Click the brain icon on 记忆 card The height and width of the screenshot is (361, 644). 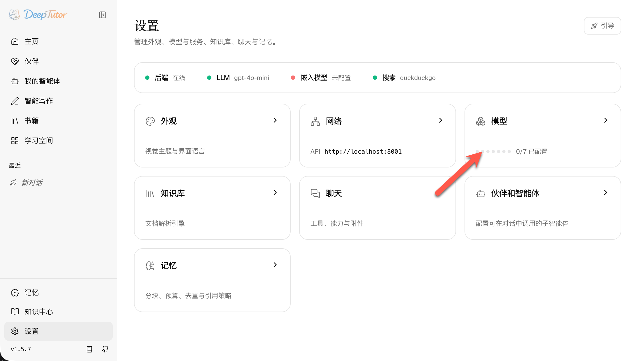[x=150, y=266]
